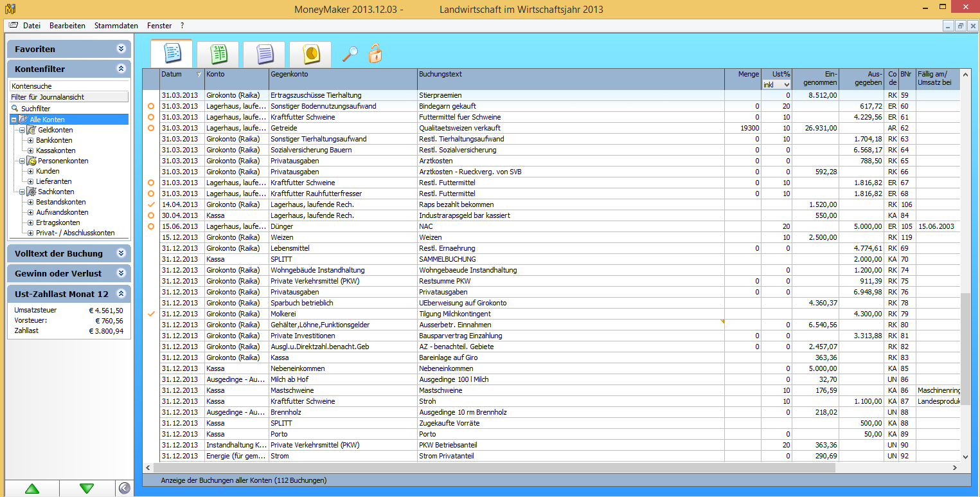Viewport: 980px width, 497px height.
Task: Open the Bearbeiten menu
Action: tap(67, 26)
